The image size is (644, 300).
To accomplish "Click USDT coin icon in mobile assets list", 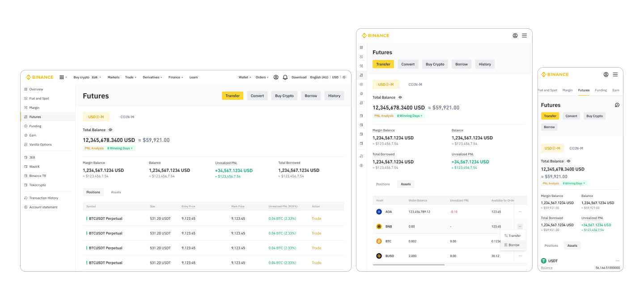I will tap(544, 261).
